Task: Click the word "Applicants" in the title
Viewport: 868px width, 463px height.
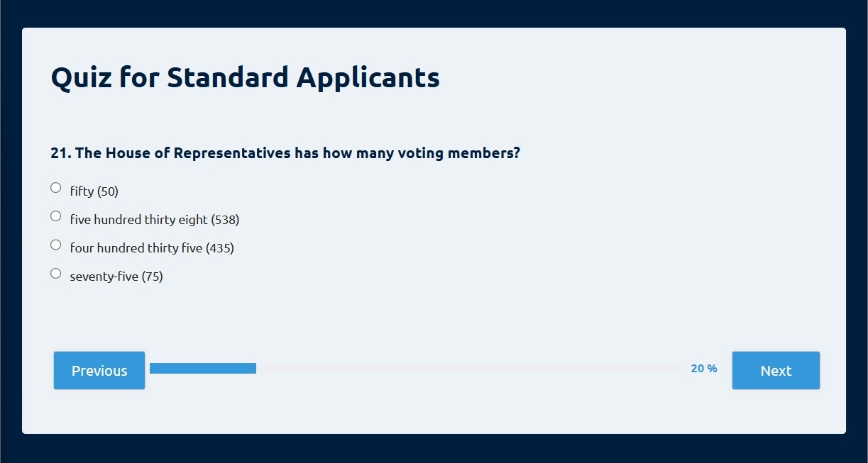Action: coord(368,77)
